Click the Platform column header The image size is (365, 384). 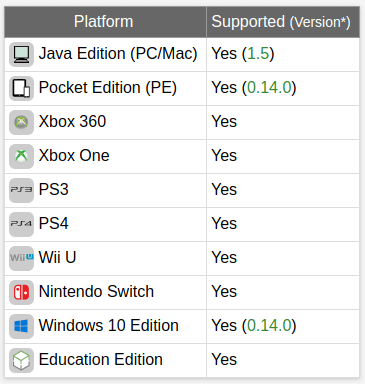tap(105, 22)
